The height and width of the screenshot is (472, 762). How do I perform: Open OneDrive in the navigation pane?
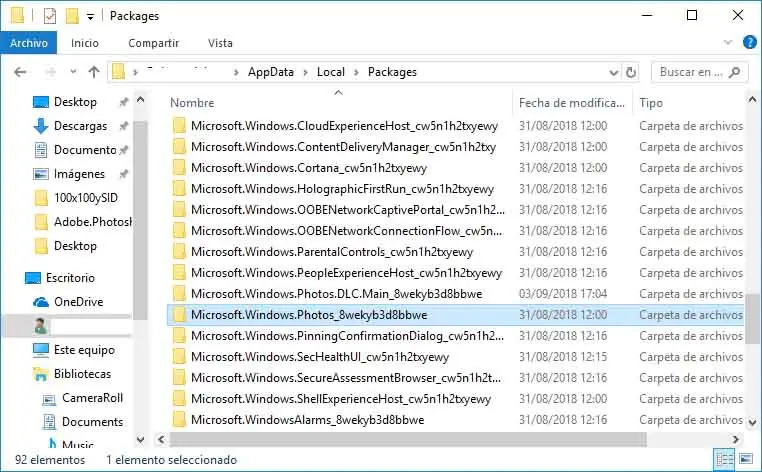pos(78,301)
